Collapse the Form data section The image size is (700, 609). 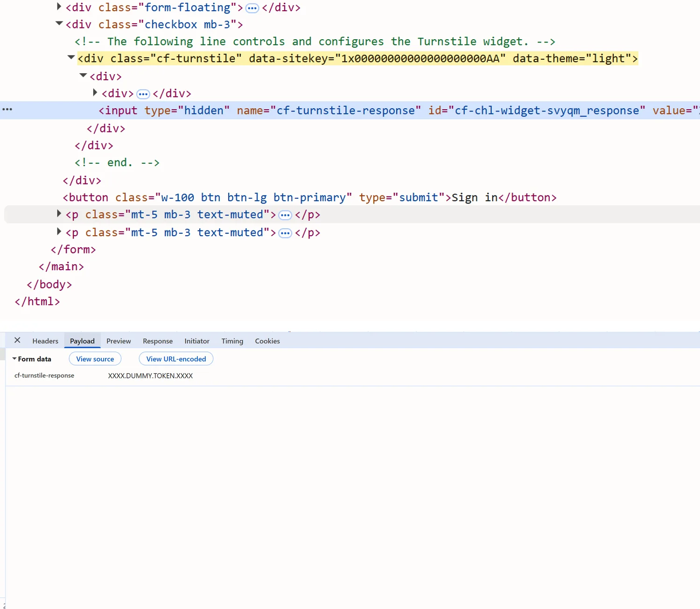click(14, 359)
